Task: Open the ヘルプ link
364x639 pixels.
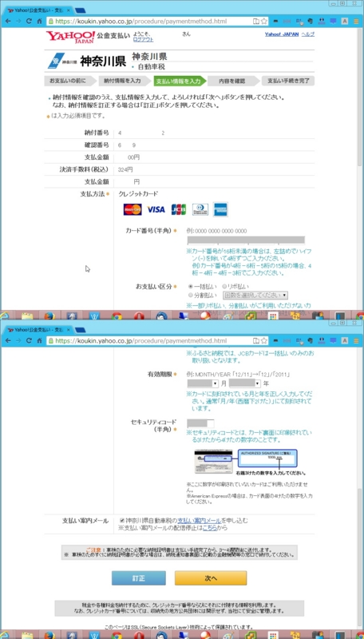Action: pyautogui.click(x=308, y=34)
